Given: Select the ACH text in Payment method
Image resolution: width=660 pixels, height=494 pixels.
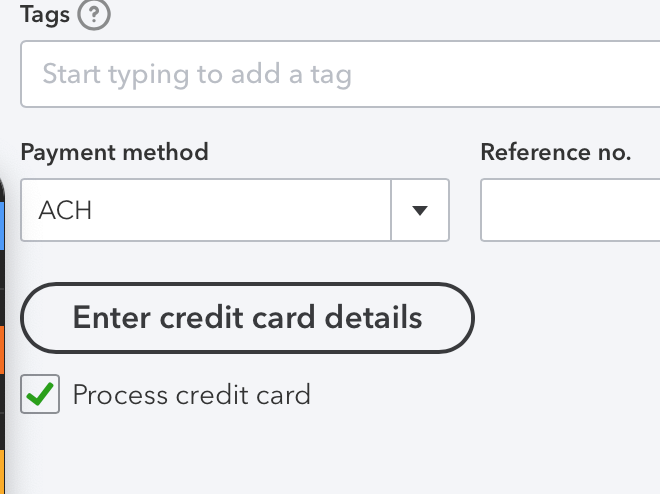Looking at the screenshot, I should coord(65,211).
